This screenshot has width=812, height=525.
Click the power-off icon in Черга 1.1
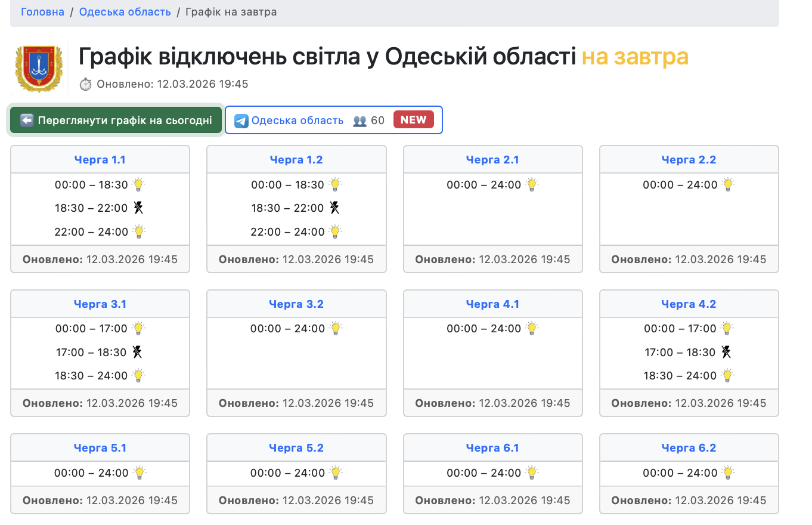point(138,208)
